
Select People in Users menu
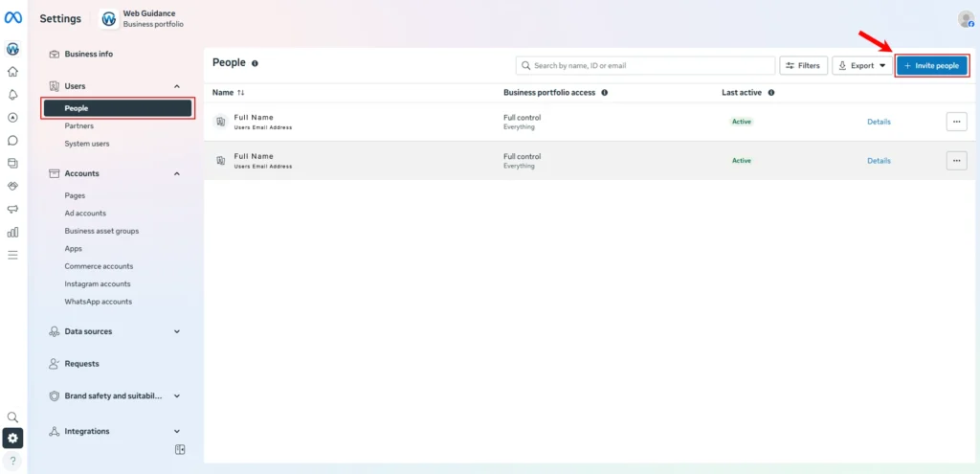tap(118, 108)
